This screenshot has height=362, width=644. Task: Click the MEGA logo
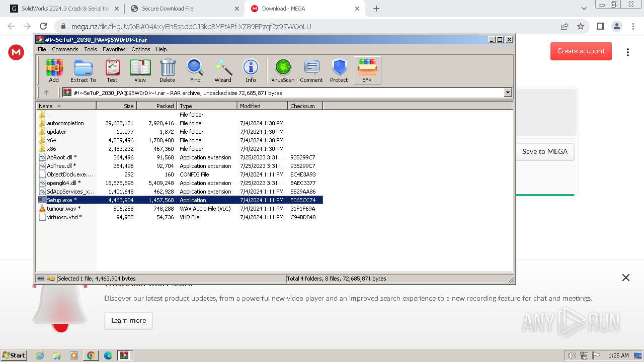tap(16, 52)
